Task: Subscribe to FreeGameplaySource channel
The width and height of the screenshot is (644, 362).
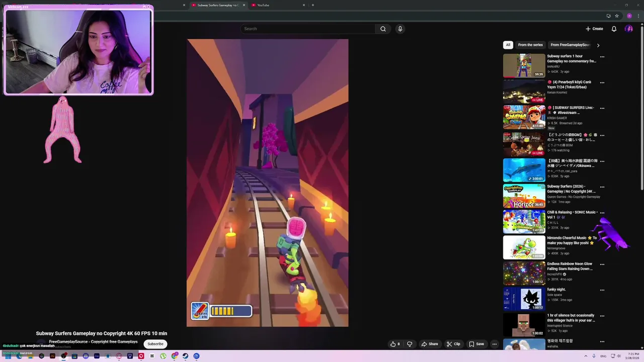Action: [155, 344]
